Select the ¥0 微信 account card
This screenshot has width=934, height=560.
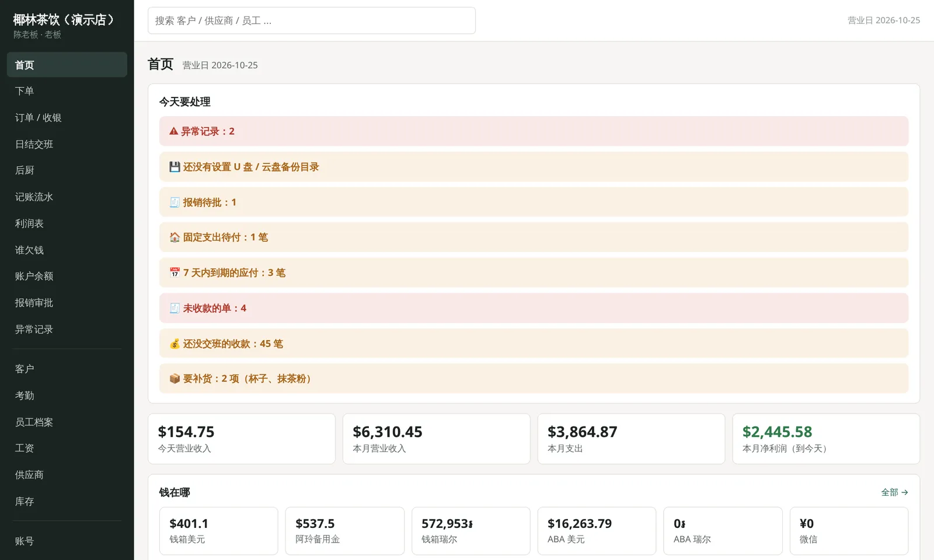[x=849, y=531]
